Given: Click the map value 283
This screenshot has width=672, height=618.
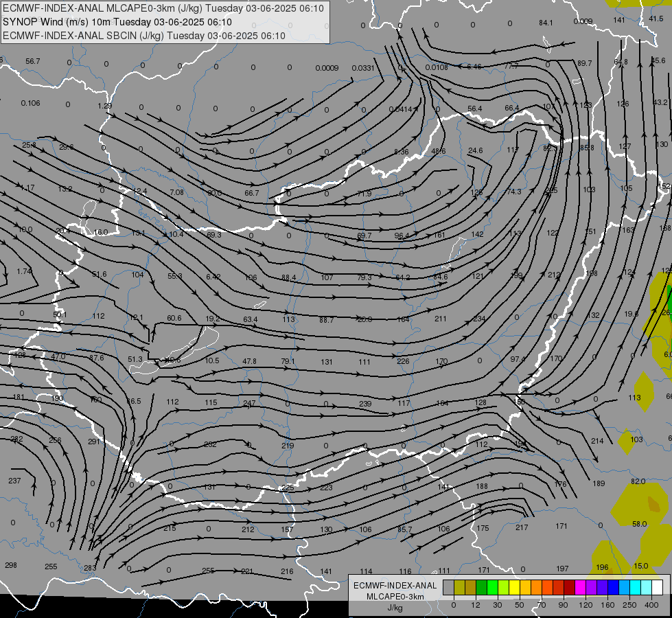Looking at the screenshot, I should click(89, 568).
